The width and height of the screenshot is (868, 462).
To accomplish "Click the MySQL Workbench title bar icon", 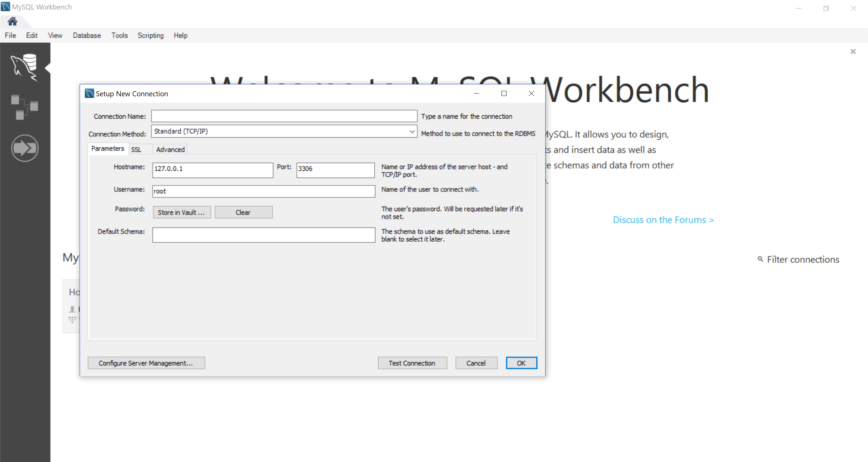I will 5,7.
